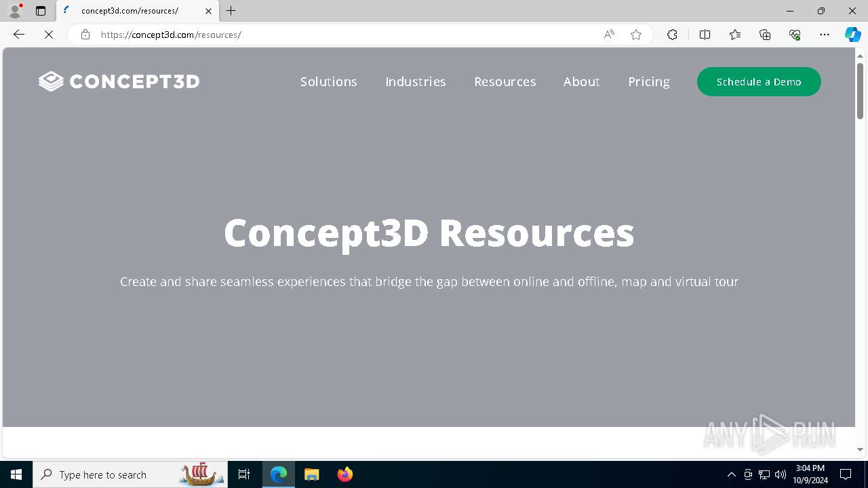The height and width of the screenshot is (488, 868).
Task: Click the Schedule a Demo button
Action: pos(759,82)
